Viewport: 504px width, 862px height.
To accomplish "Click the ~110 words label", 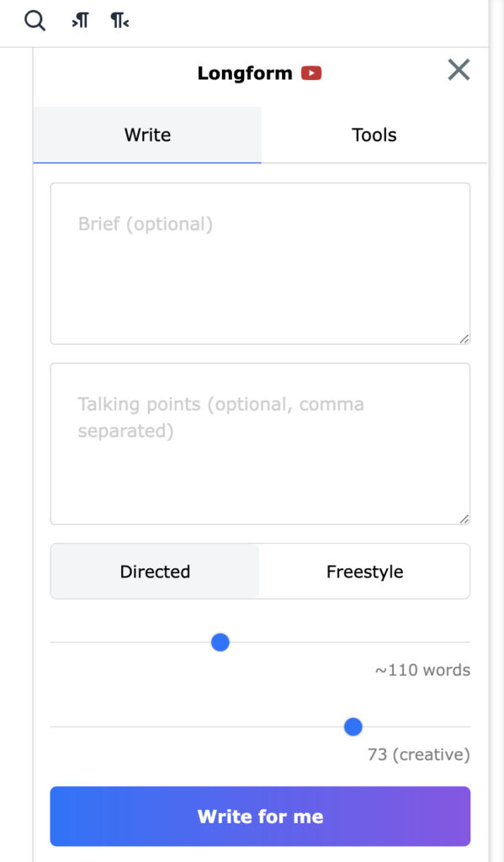I will click(x=422, y=670).
